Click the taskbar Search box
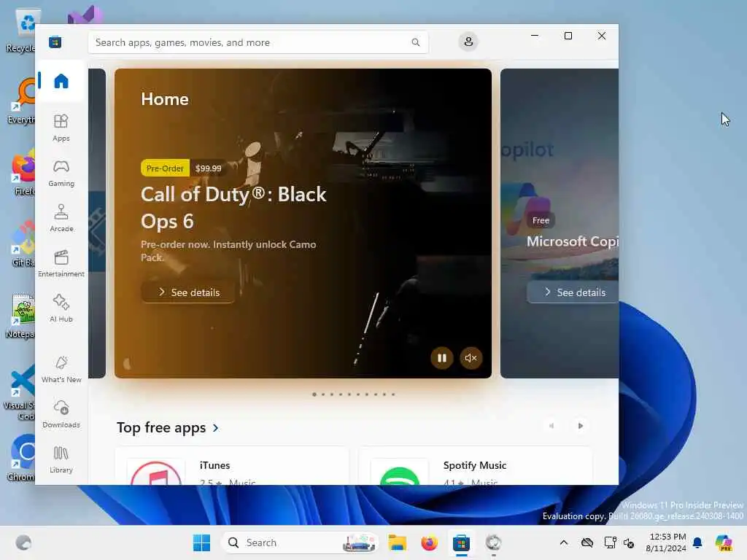Viewport: 747px width, 560px height. click(x=300, y=542)
